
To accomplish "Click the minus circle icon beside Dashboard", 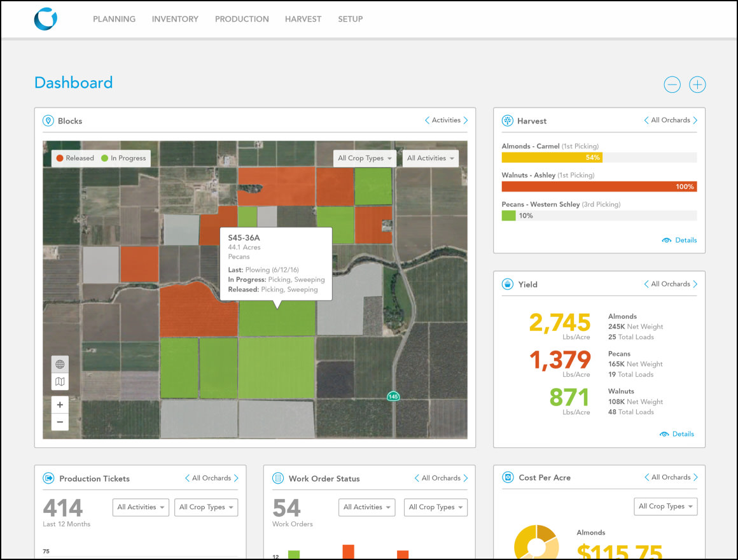I will point(672,85).
